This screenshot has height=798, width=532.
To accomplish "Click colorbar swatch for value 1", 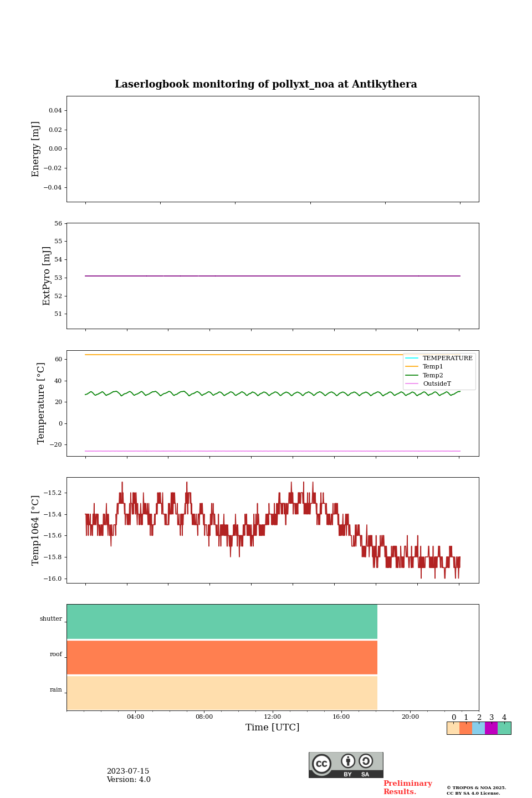I will (x=466, y=728).
